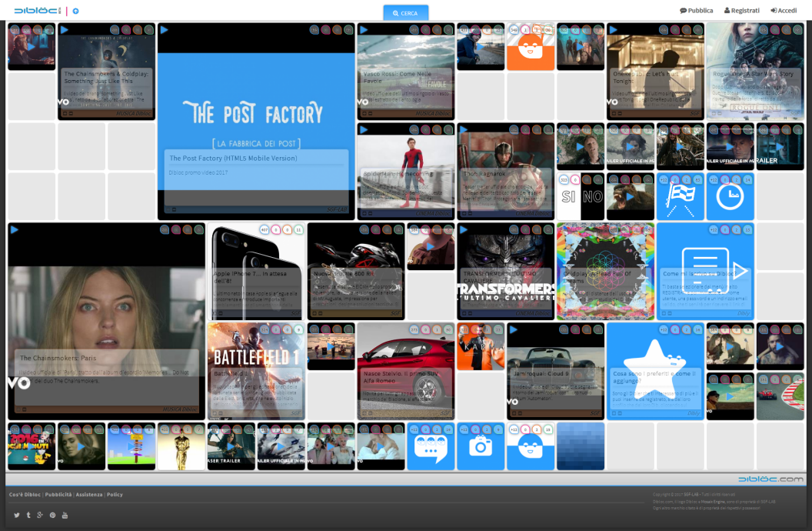Click Accedi to log in

tap(784, 10)
